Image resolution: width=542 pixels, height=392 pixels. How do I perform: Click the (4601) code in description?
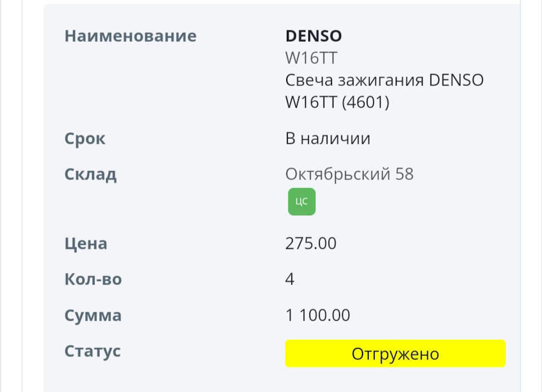pyautogui.click(x=365, y=103)
